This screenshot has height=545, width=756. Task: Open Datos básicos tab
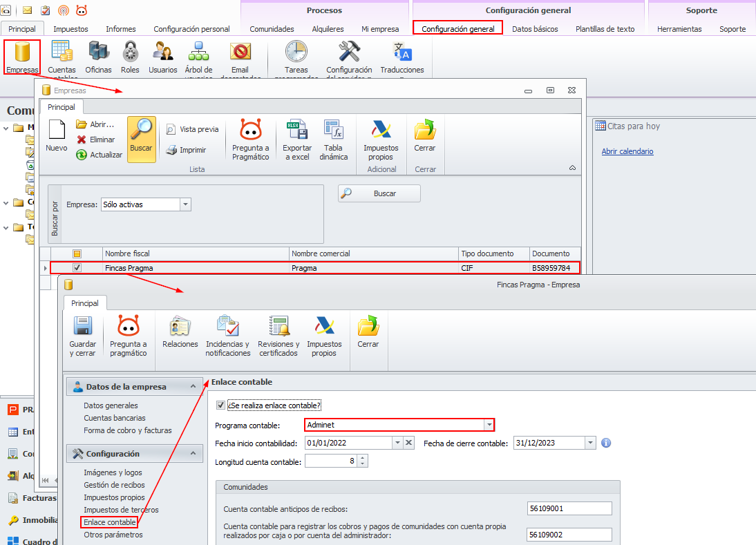tap(535, 29)
